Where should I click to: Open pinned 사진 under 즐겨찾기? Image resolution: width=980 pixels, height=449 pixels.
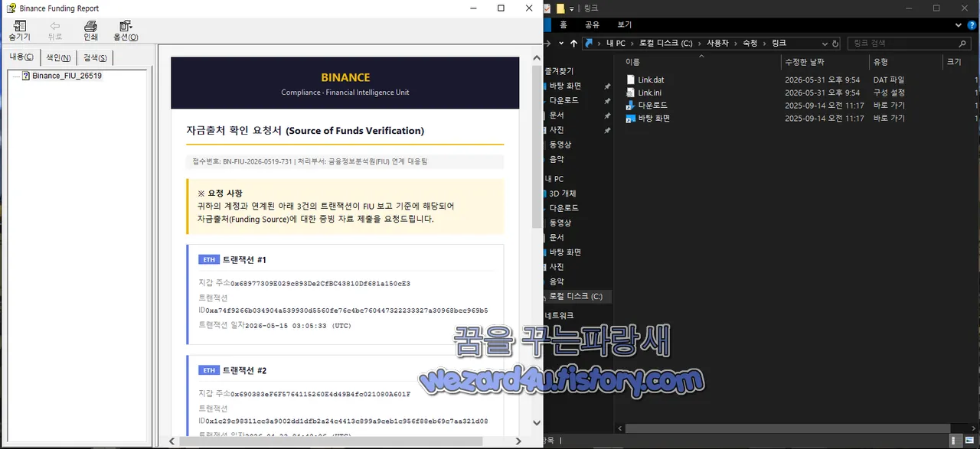[557, 130]
